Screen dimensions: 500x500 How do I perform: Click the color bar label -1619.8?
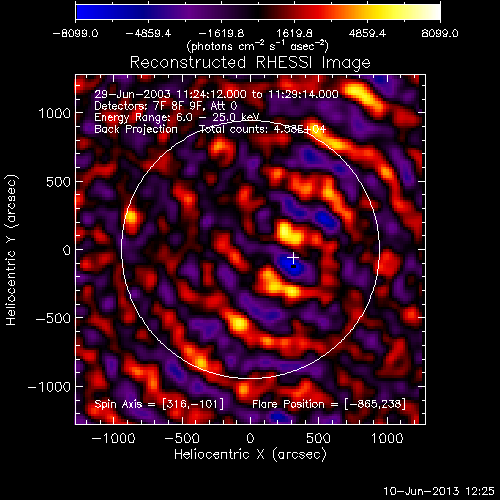(x=221, y=33)
